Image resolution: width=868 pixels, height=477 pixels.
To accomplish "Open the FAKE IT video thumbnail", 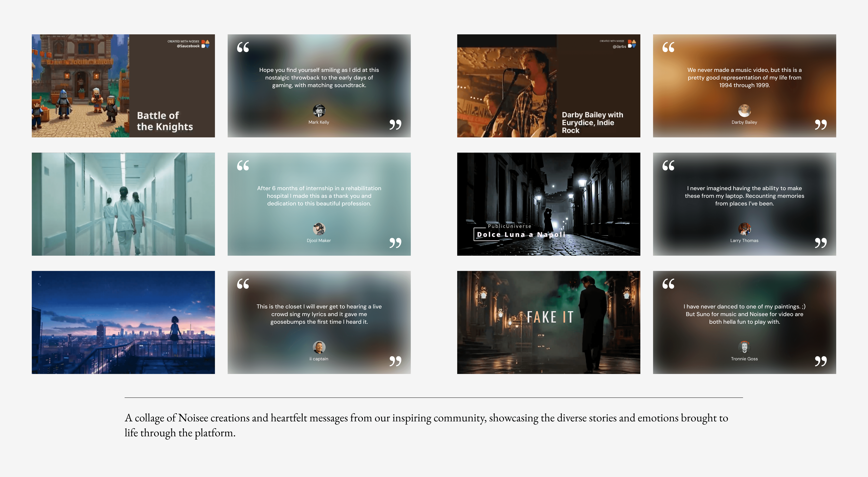I will click(549, 322).
